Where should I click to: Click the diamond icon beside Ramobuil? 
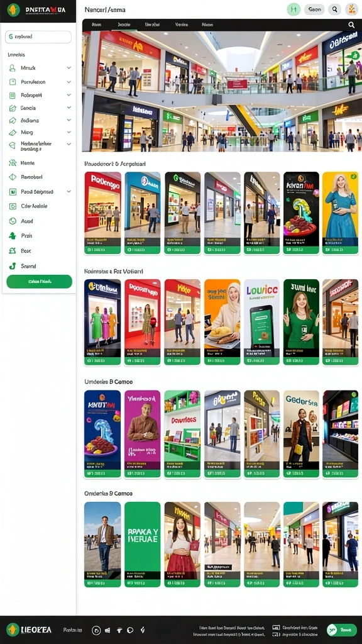coord(13,177)
